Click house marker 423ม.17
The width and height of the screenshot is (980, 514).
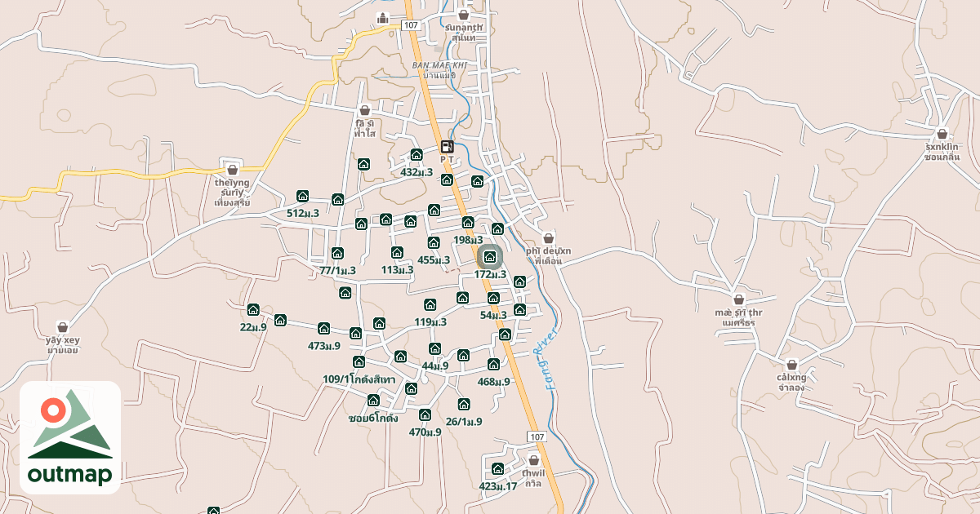(x=498, y=468)
